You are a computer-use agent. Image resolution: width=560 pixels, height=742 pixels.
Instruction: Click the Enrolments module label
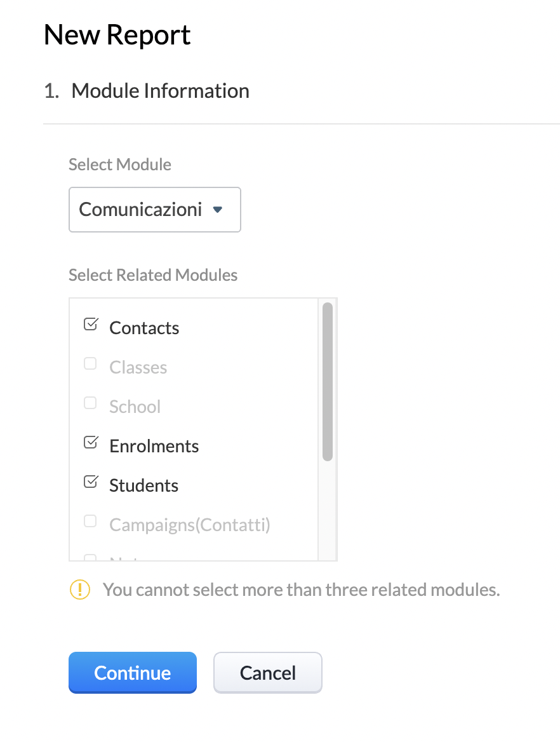point(154,446)
